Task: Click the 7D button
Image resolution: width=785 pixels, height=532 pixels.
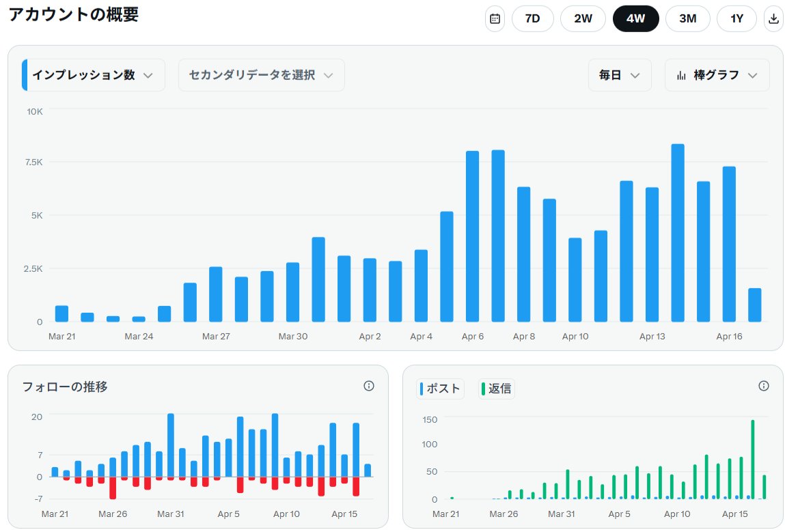Action: pyautogui.click(x=532, y=18)
